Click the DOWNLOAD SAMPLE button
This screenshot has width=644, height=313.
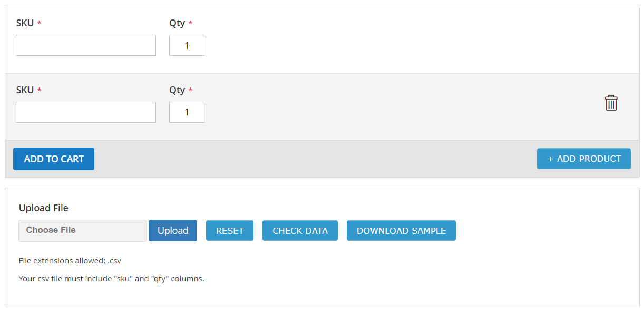[x=401, y=231]
